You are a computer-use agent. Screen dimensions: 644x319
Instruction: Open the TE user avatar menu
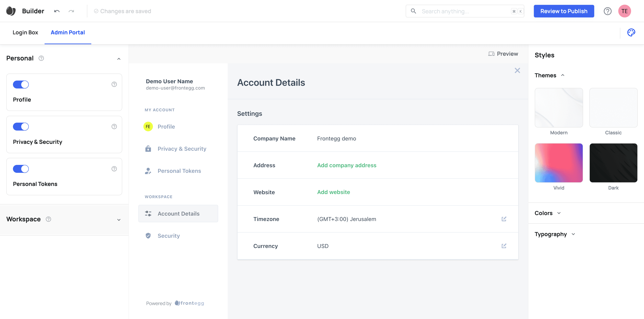click(624, 11)
